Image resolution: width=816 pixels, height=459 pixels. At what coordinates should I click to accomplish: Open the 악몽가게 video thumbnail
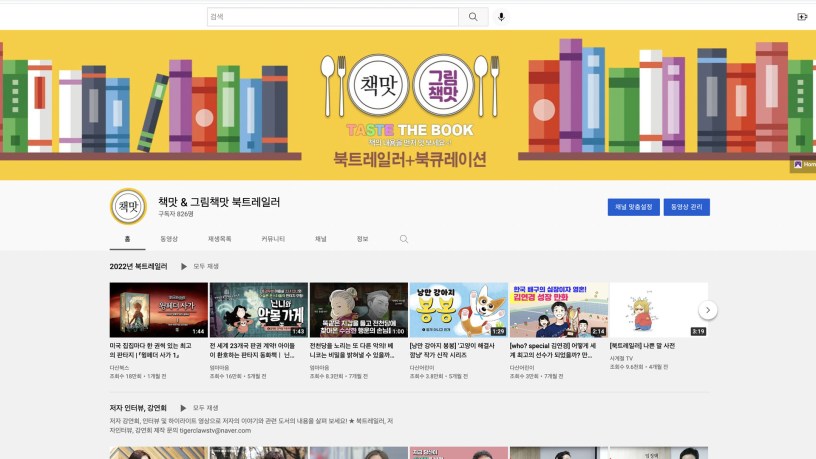tap(258, 310)
